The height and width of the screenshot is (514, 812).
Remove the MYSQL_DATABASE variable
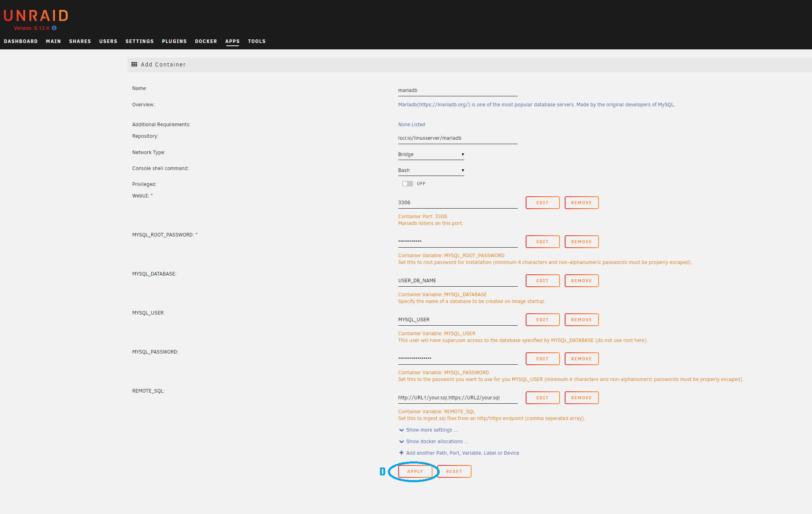coord(581,281)
